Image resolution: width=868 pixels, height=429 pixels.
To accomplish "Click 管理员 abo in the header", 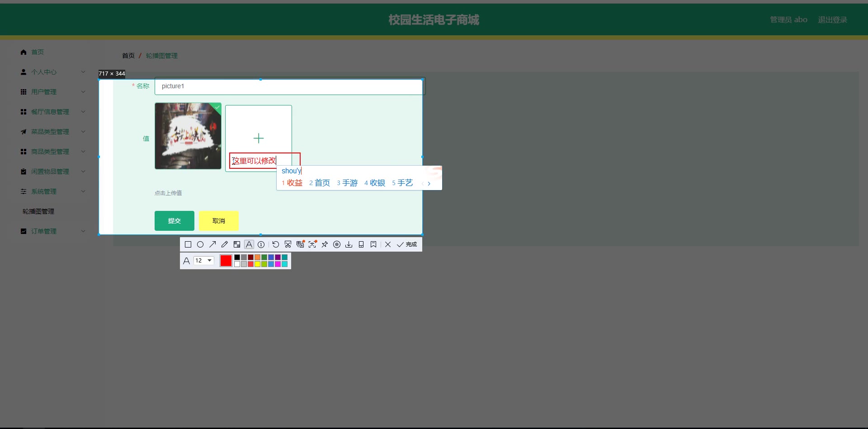I will coord(789,19).
